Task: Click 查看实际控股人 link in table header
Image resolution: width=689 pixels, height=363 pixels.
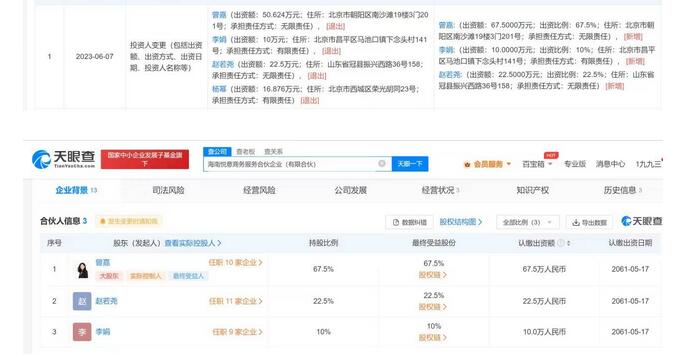Action: pyautogui.click(x=193, y=243)
